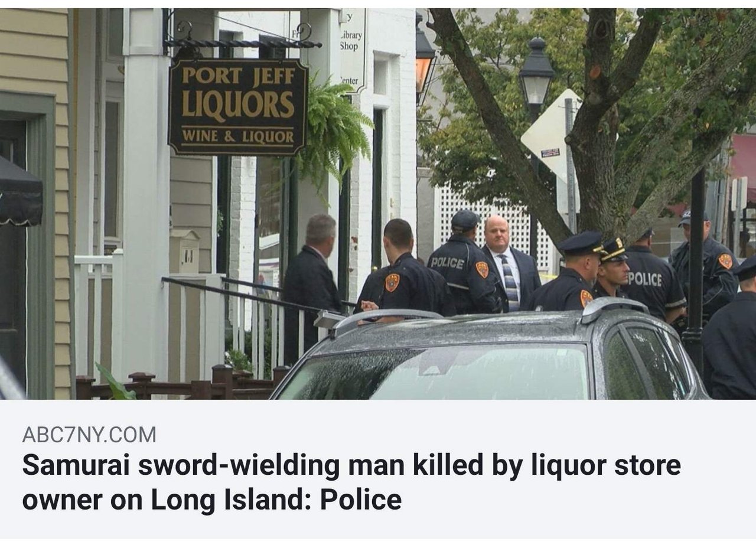
Task: Click the car windshield in the foreground
Action: tap(434, 373)
